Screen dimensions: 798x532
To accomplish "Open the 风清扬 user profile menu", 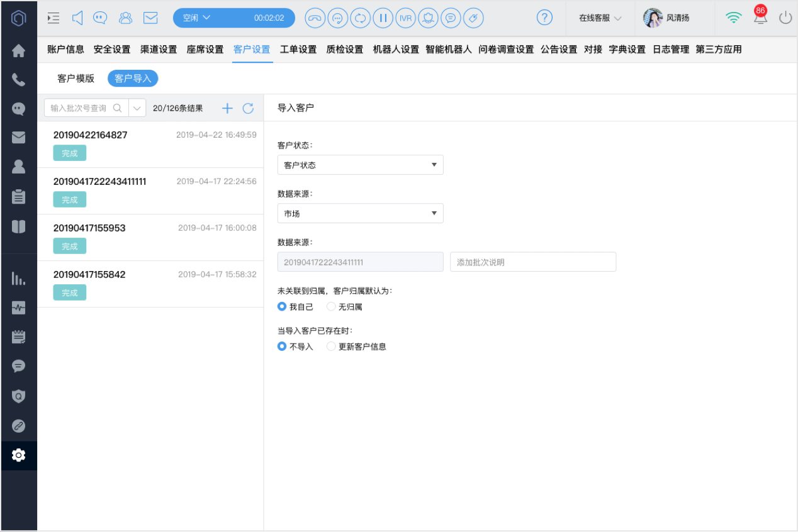I will point(667,18).
